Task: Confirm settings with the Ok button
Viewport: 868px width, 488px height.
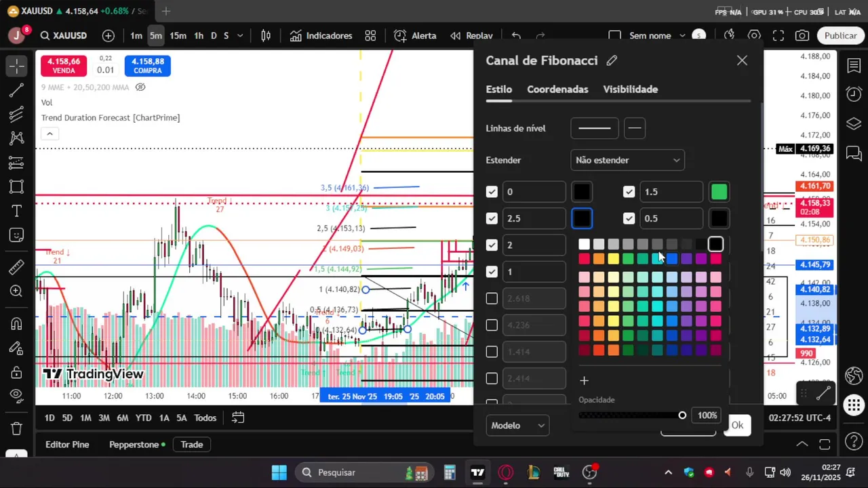Action: 737,426
